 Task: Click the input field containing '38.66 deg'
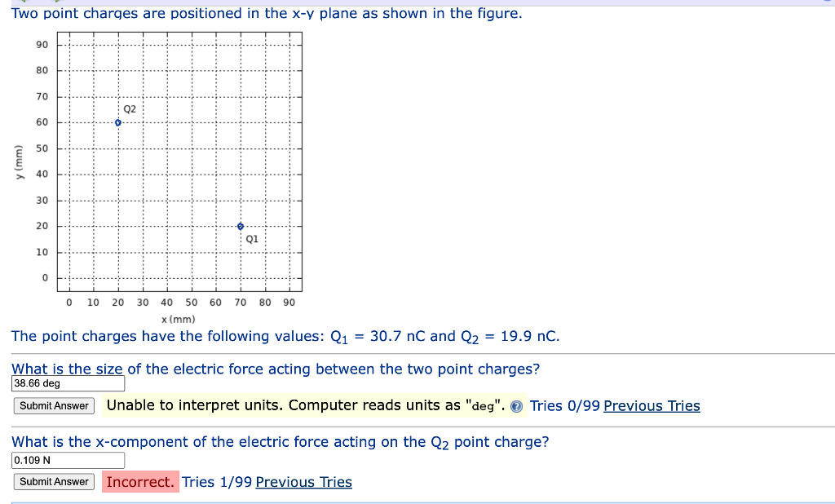tap(68, 383)
